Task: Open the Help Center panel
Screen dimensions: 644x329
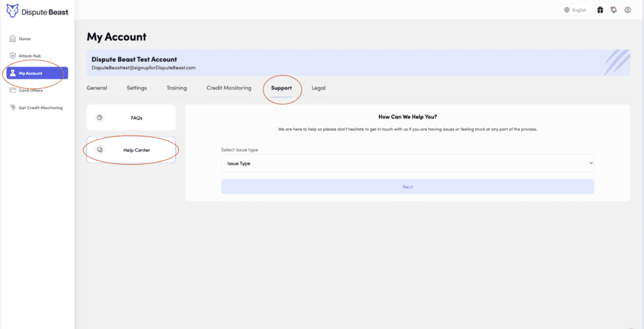Action: [x=131, y=150]
